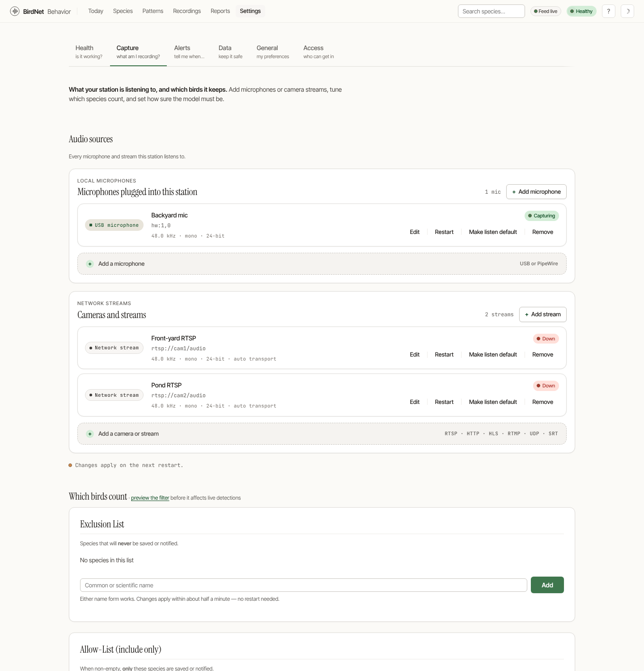Open the Today page
Viewport: 644px width, 671px height.
pyautogui.click(x=96, y=11)
